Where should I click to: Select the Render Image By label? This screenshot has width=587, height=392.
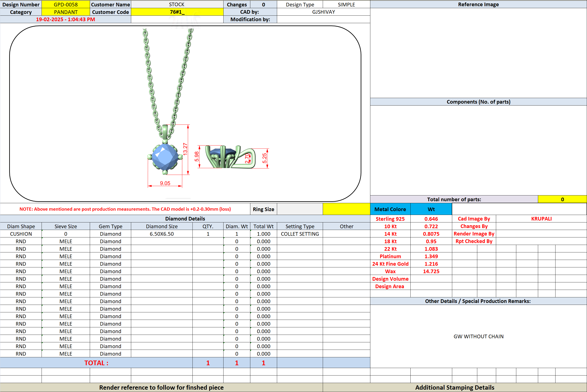474,234
